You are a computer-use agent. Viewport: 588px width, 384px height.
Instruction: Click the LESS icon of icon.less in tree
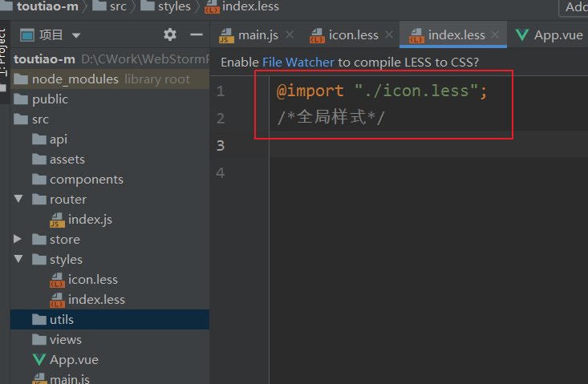pos(57,281)
